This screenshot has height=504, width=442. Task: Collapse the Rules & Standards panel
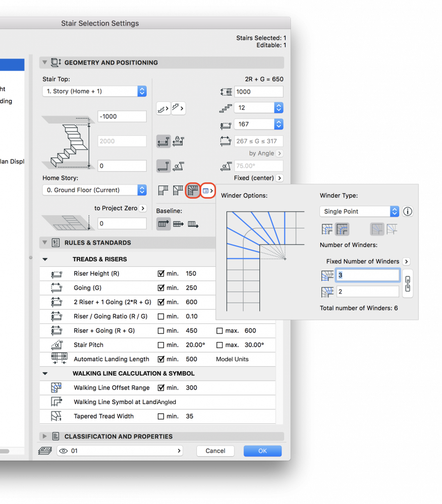pyautogui.click(x=45, y=243)
